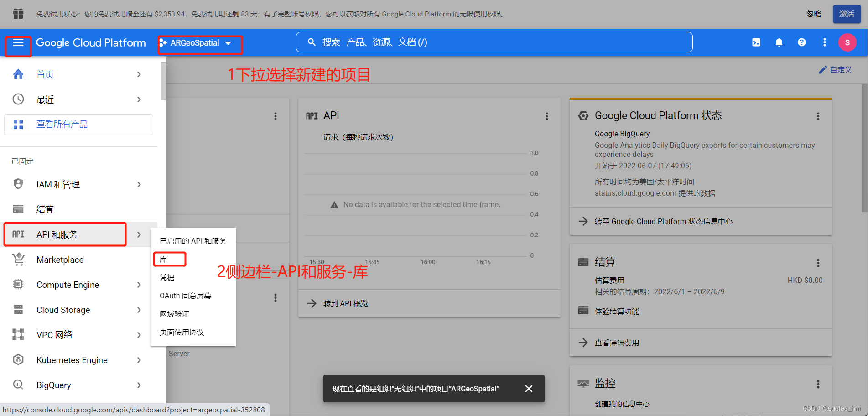Click the 创建我的信息中心 link
This screenshot has height=416, width=868.
click(622, 404)
